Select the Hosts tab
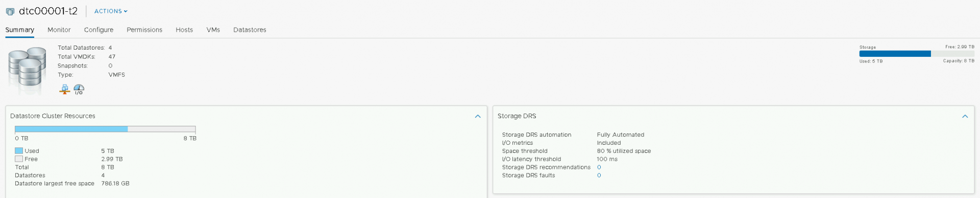This screenshot has height=198, width=980. [x=184, y=30]
